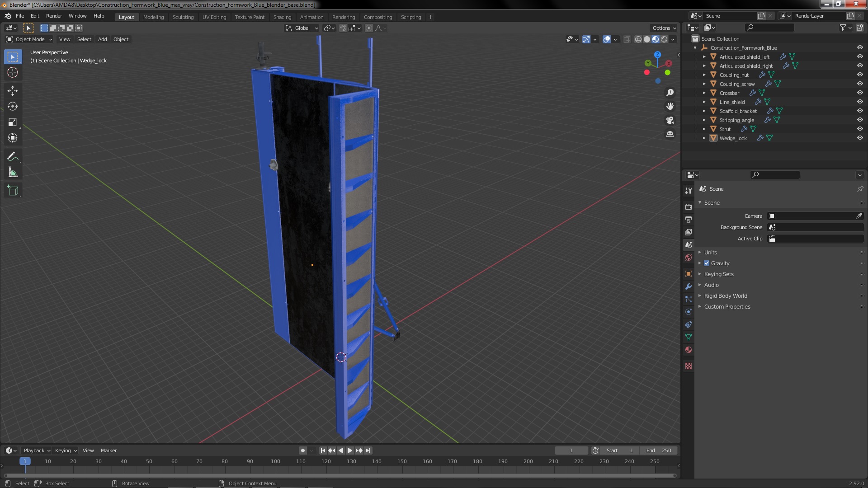
Task: Hide Strut object in viewport
Action: coord(860,129)
